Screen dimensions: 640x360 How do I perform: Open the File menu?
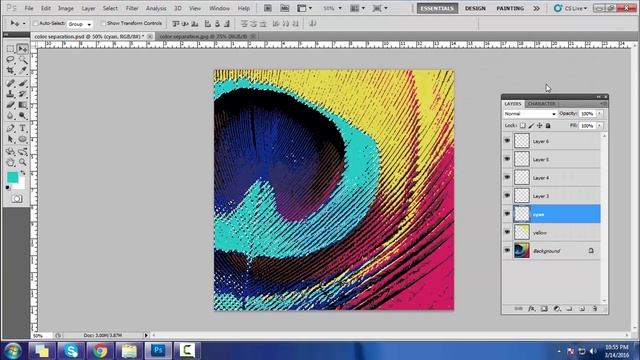(x=29, y=8)
